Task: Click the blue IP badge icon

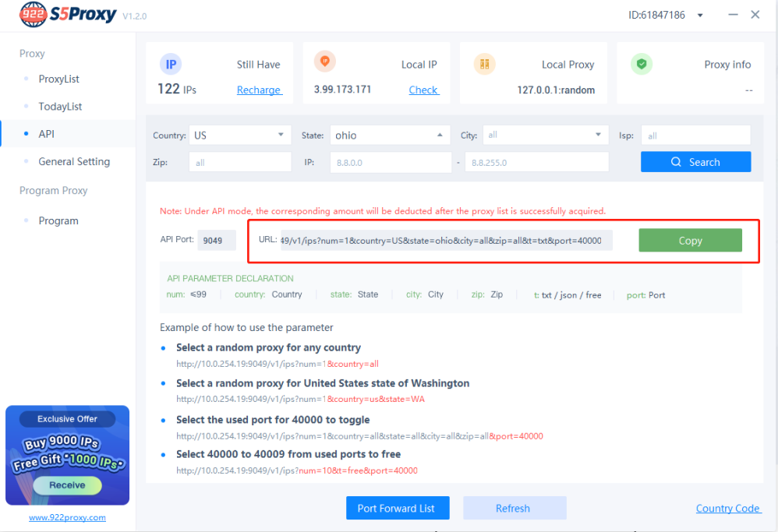Action: [x=170, y=64]
